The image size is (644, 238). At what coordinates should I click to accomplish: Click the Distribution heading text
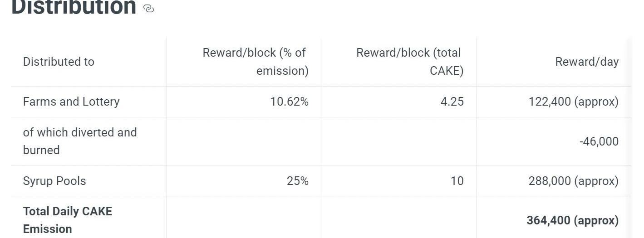74,8
